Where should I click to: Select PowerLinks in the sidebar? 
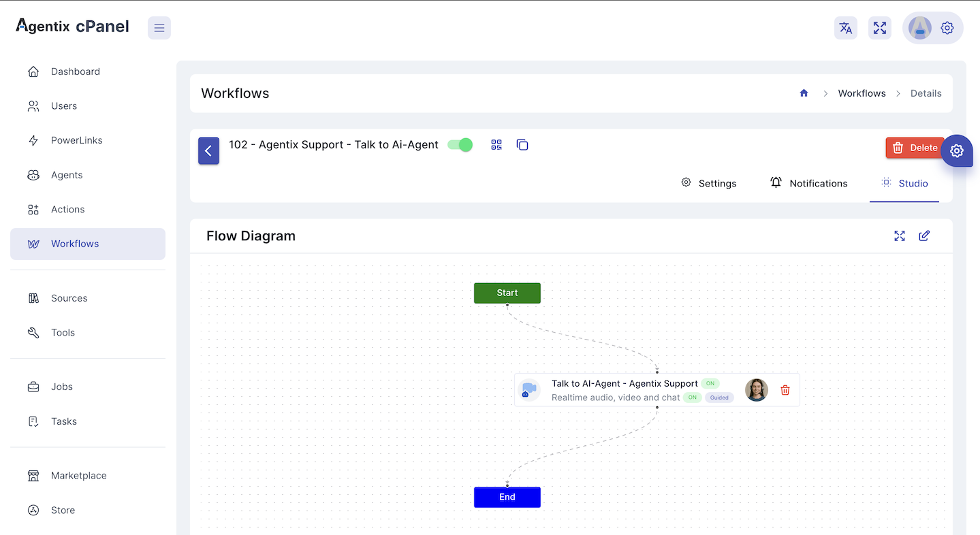[77, 140]
